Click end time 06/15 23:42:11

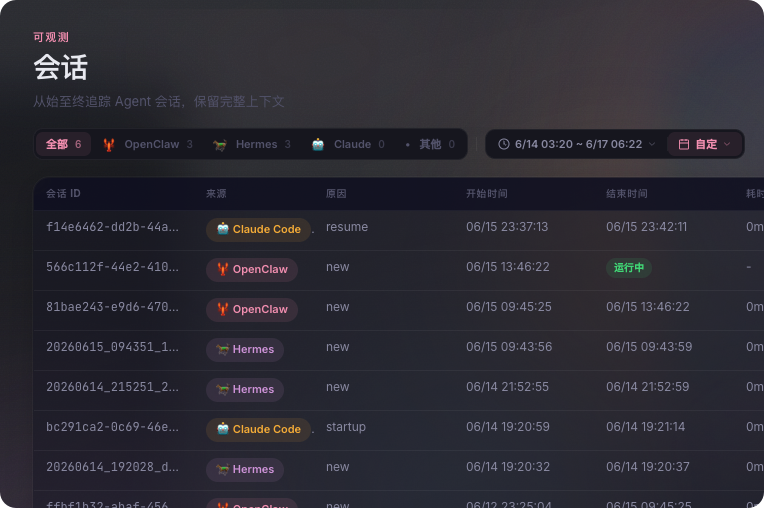pyautogui.click(x=647, y=227)
